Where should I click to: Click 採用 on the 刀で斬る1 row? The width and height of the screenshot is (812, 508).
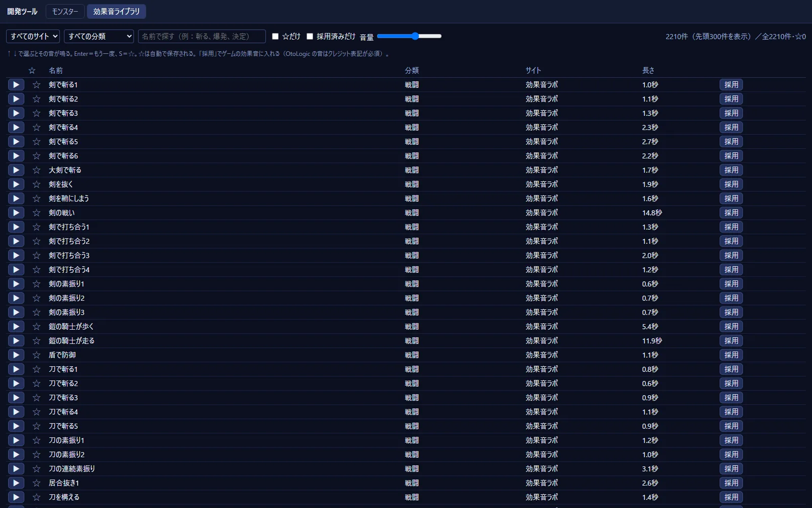[x=731, y=369]
